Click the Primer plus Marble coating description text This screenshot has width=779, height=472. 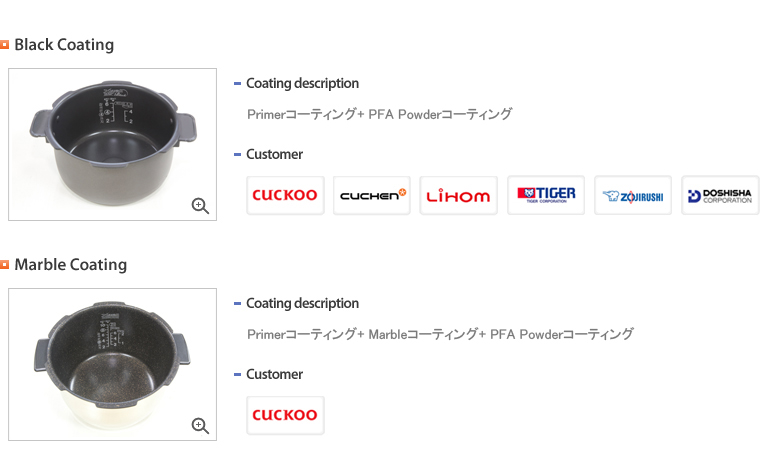click(x=440, y=335)
